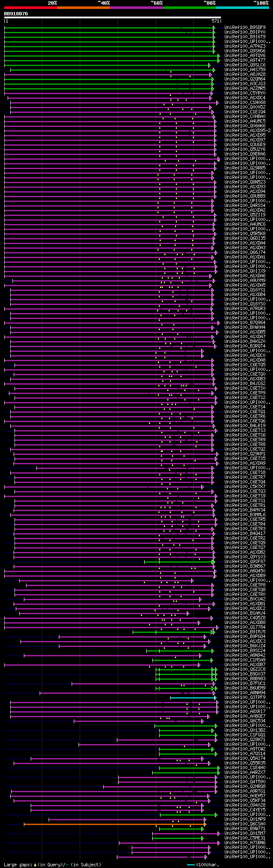Select label UniRef100_Q0IIX9

tap(245, 271)
